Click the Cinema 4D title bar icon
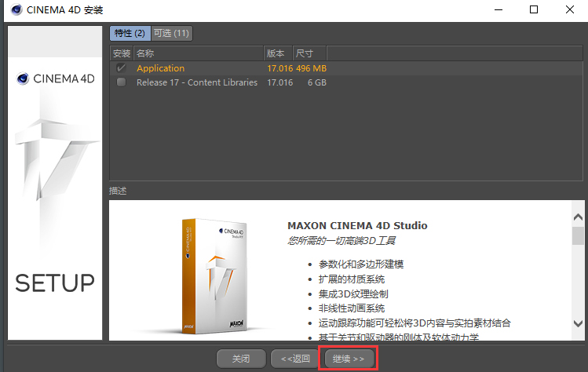 [x=16, y=9]
